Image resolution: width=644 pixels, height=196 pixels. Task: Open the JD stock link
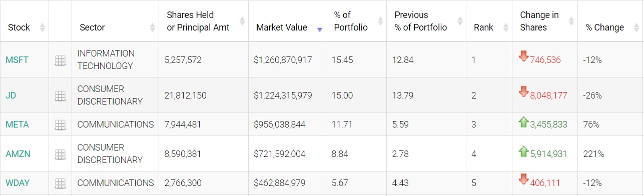pyautogui.click(x=11, y=95)
